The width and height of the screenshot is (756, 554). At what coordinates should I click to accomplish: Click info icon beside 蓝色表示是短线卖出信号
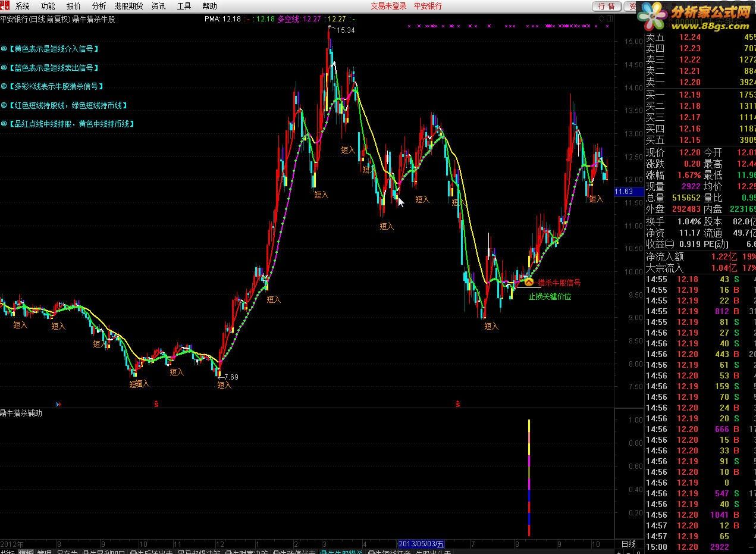click(4, 68)
